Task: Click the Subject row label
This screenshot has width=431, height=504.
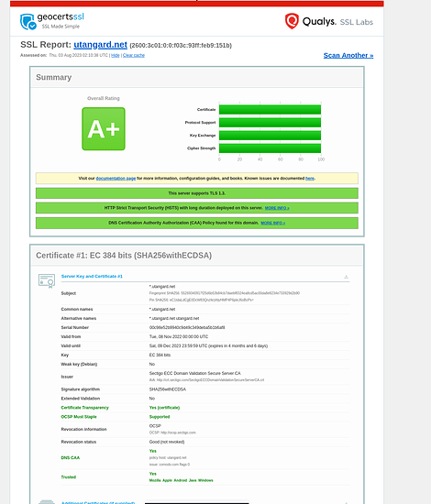Action: pos(69,293)
